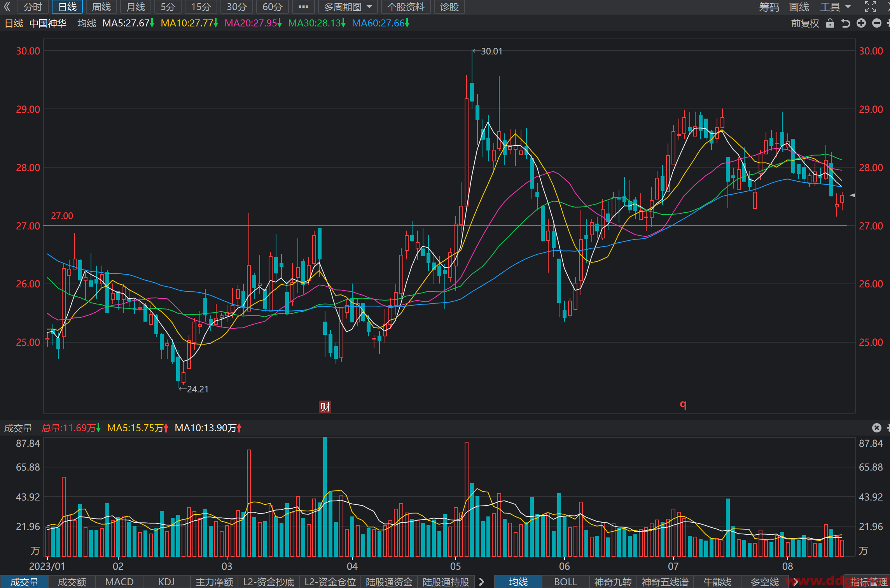Select the MACD indicator tab
The height and width of the screenshot is (588, 890).
pyautogui.click(x=119, y=582)
